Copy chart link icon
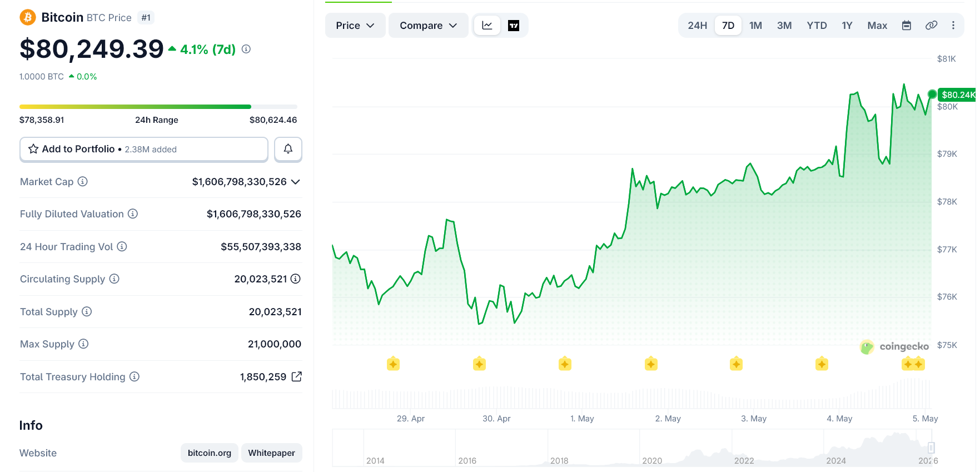Screen dimensions: 980x472 tap(931, 26)
